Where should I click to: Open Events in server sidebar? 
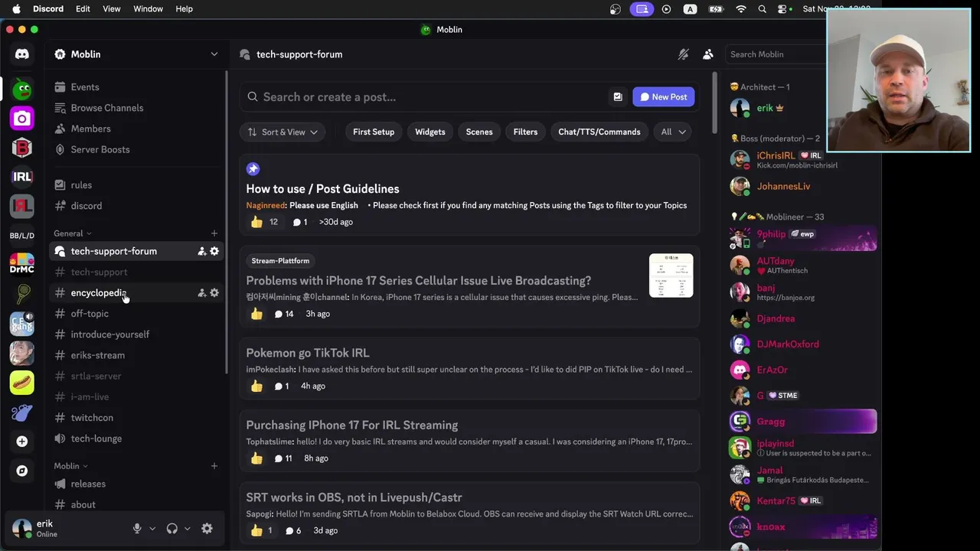[x=136, y=87]
